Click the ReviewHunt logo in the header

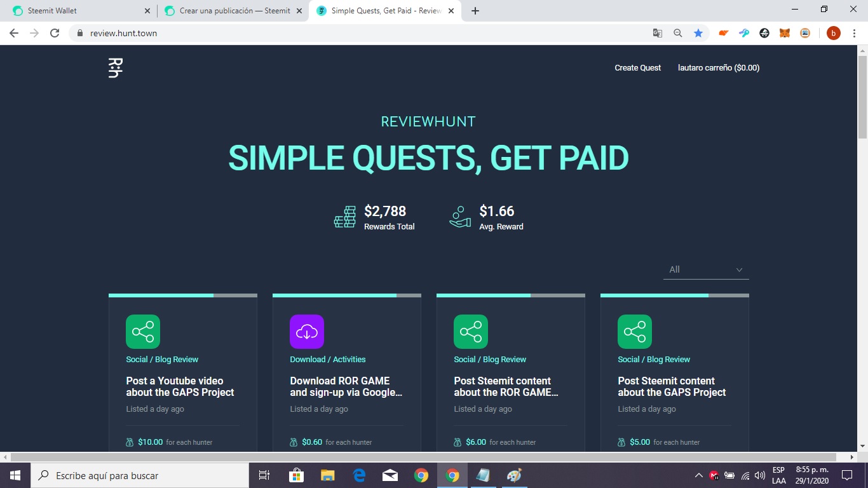(x=115, y=68)
